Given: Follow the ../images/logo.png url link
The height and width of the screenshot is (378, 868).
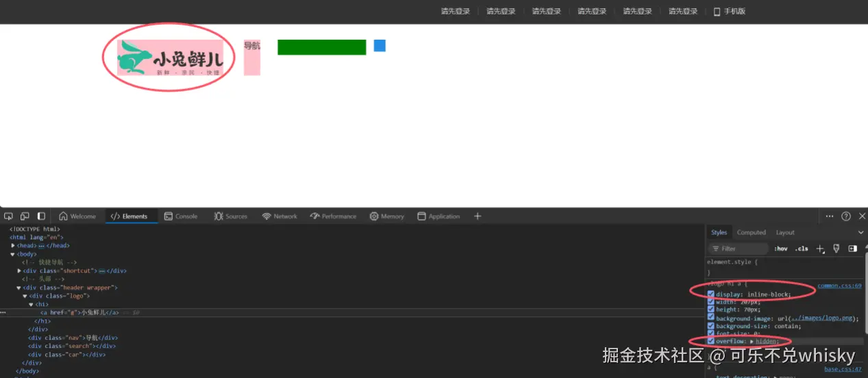Looking at the screenshot, I should pos(821,318).
